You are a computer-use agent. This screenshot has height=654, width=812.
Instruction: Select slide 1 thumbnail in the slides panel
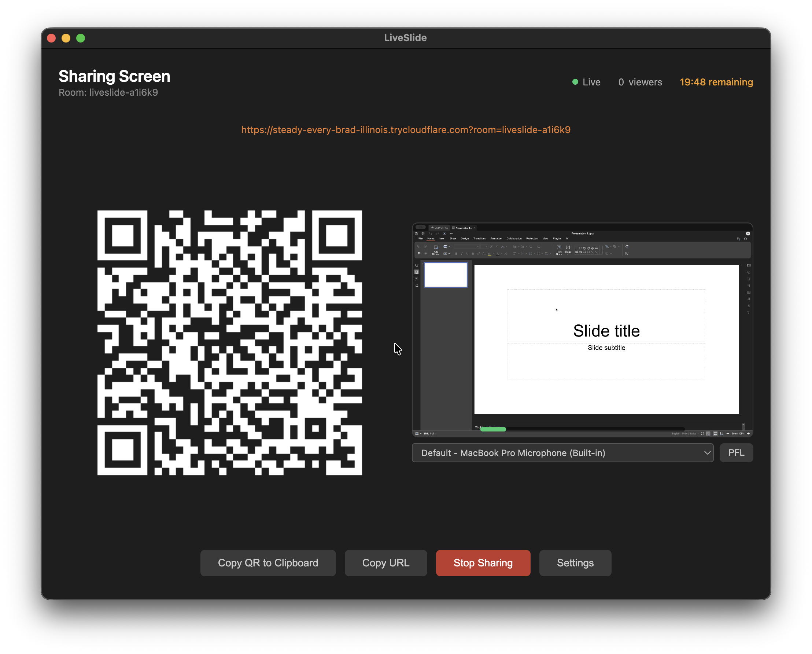(x=446, y=274)
